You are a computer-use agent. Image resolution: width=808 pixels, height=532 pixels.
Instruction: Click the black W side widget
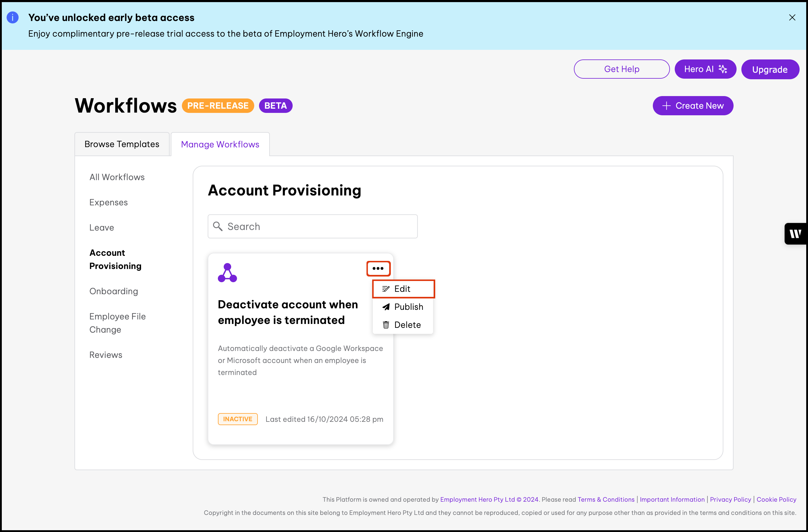[x=795, y=234]
